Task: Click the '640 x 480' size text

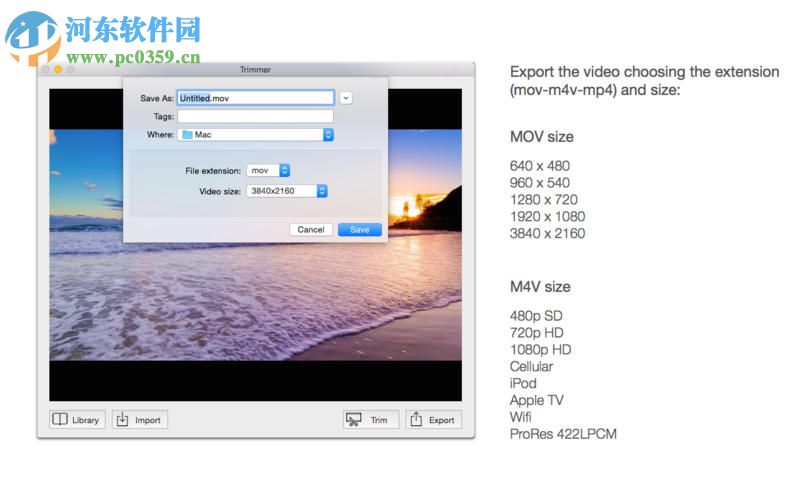Action: (540, 166)
